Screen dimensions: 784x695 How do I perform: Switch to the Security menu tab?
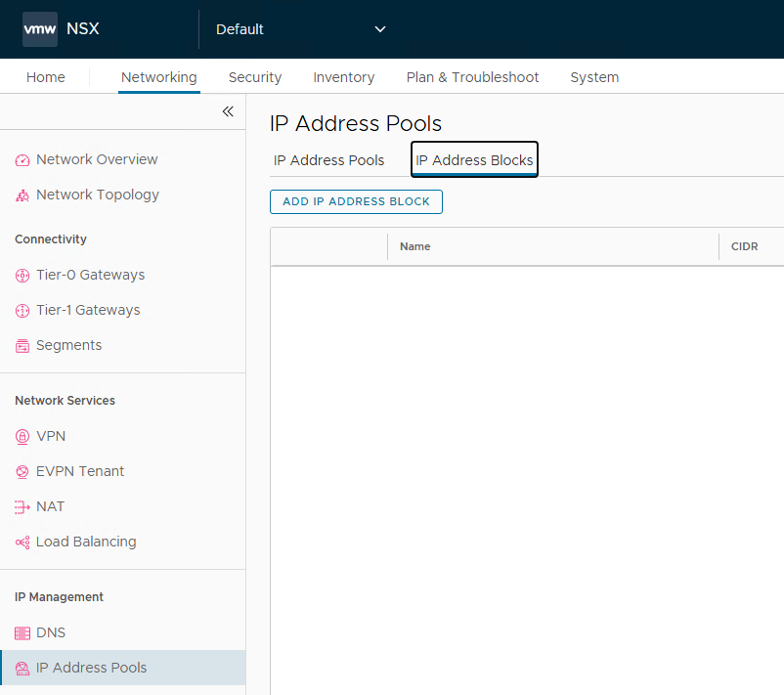(254, 77)
